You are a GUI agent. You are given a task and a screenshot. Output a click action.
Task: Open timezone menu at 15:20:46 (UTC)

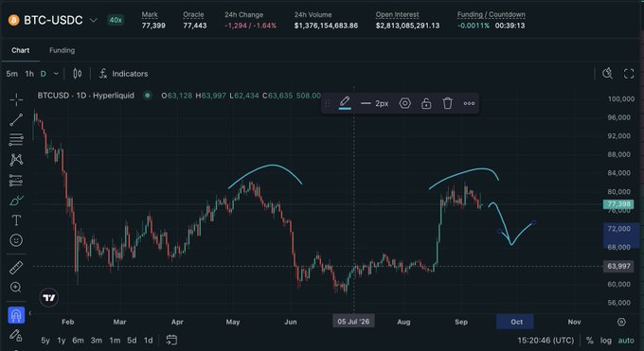point(546,341)
